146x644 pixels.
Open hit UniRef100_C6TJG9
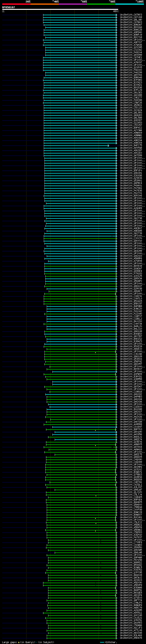click(x=131, y=17)
